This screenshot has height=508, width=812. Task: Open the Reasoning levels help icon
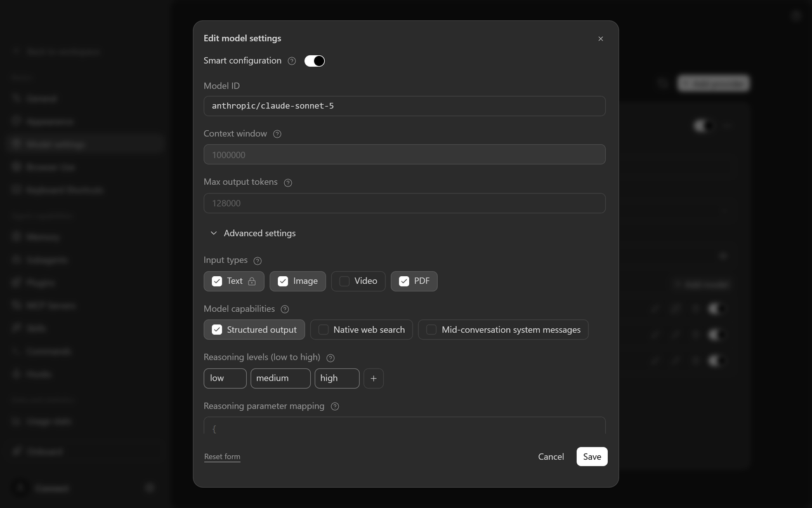click(x=331, y=358)
